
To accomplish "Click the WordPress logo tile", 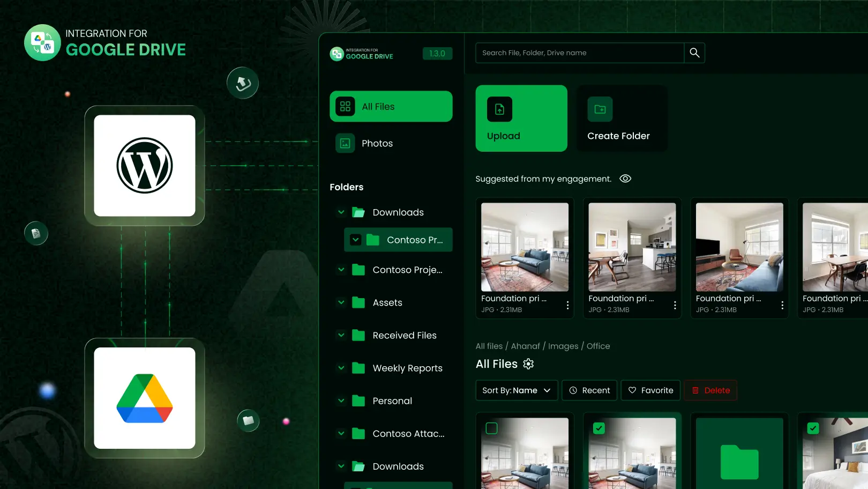I will click(x=145, y=166).
